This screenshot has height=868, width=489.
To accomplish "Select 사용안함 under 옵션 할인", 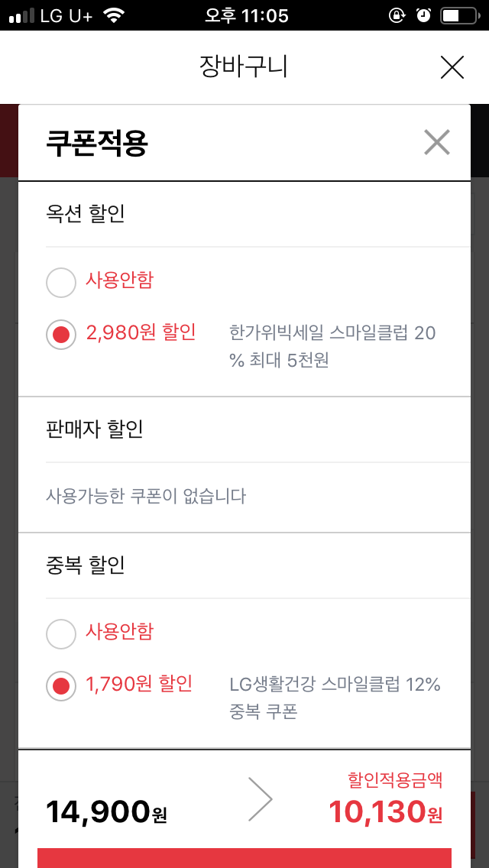I will (61, 283).
